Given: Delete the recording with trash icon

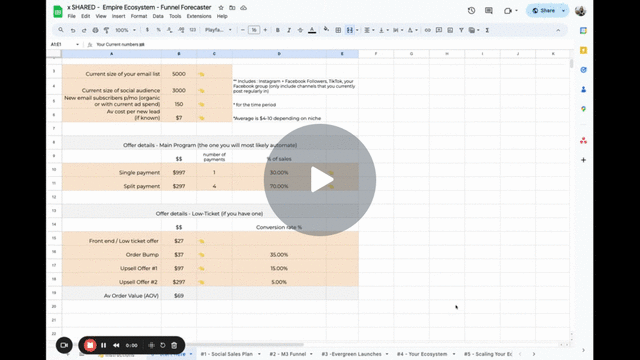Looking at the screenshot, I should [x=174, y=345].
